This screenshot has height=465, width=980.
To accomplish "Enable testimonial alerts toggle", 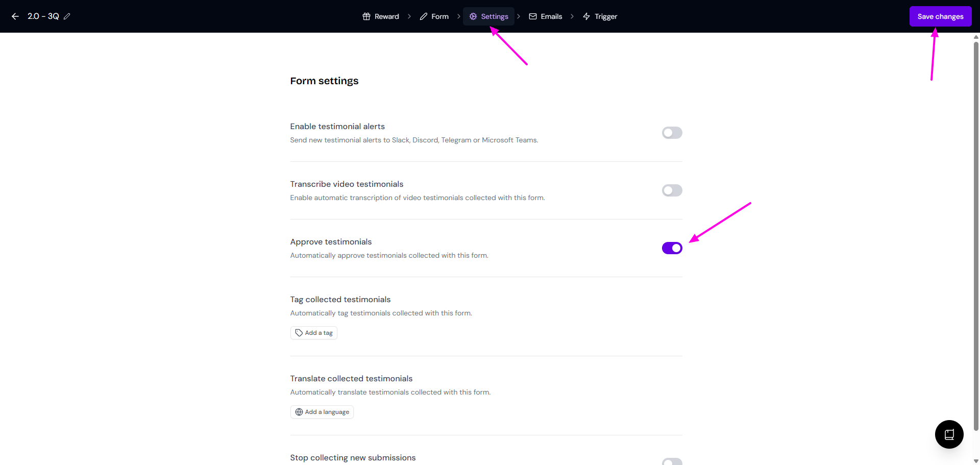I will coord(672,133).
